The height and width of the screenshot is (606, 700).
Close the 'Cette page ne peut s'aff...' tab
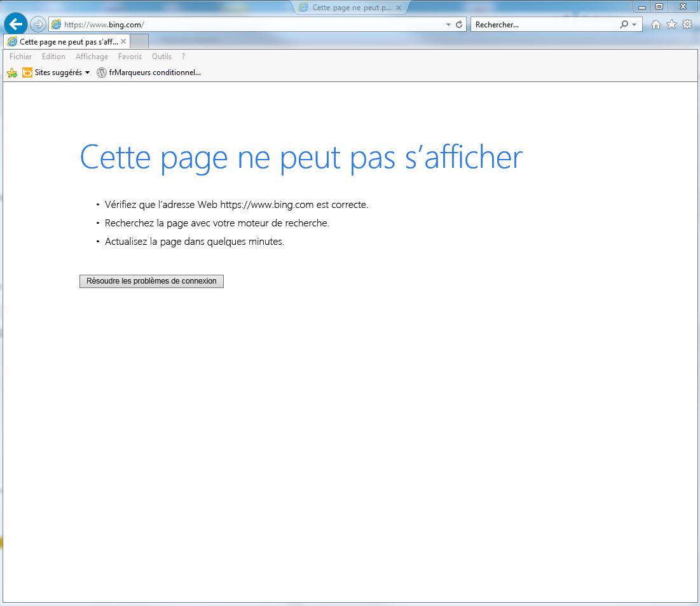click(123, 41)
